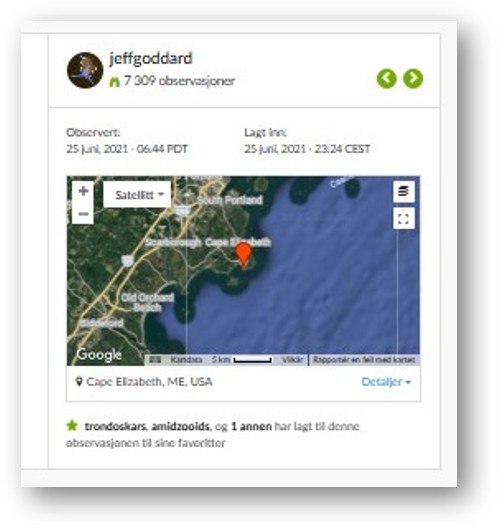
Task: Expand the Detaljer dropdown
Action: [x=386, y=382]
